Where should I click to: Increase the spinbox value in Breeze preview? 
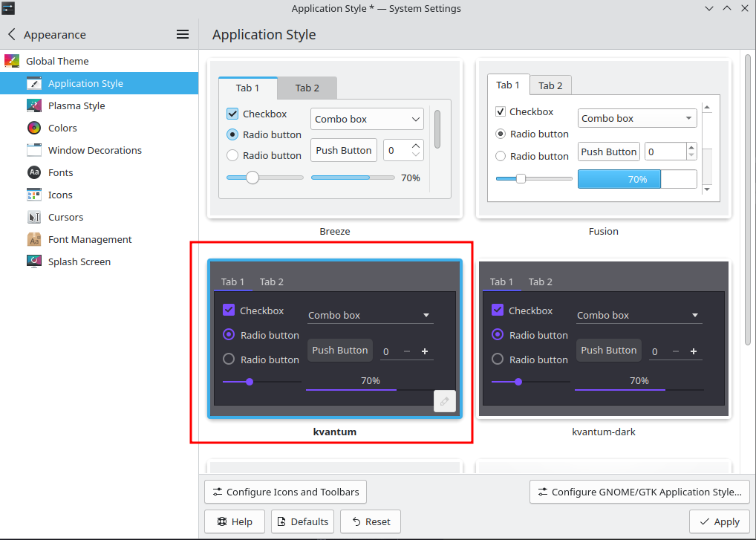coord(416,146)
